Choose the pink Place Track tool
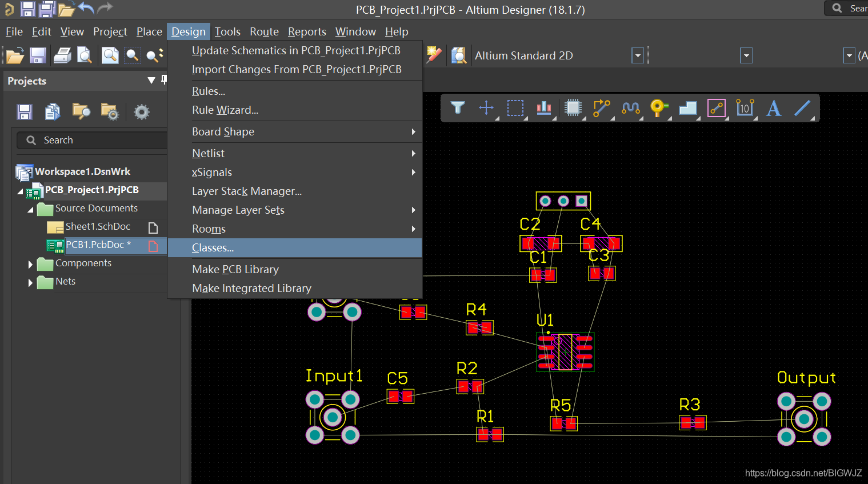 click(x=717, y=108)
